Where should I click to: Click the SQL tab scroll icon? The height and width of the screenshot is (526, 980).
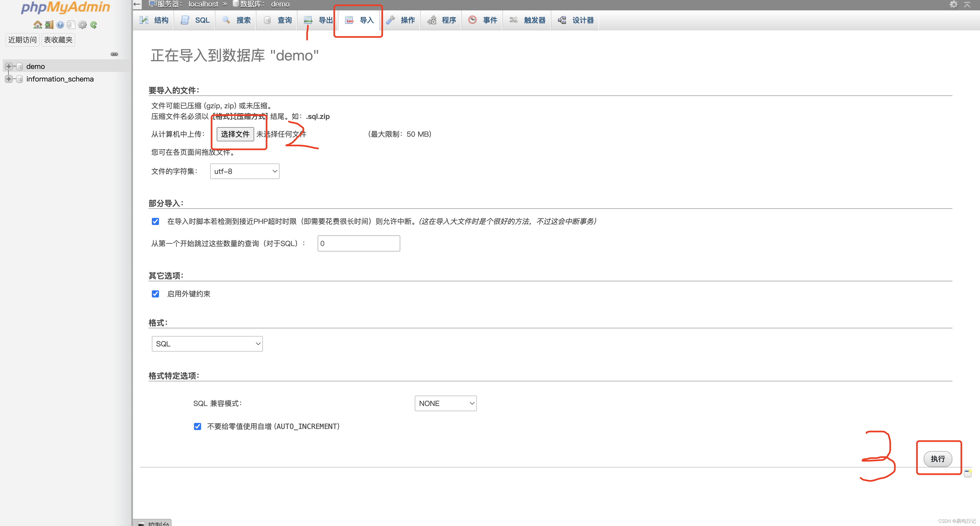(185, 20)
